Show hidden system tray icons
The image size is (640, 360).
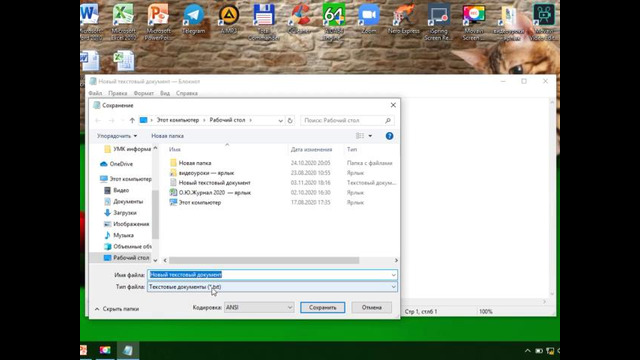point(527,351)
